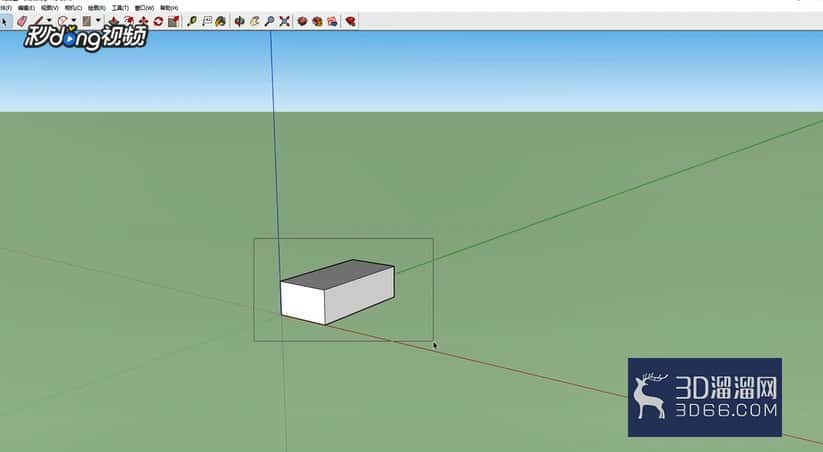The height and width of the screenshot is (452, 823).
Task: Open the 3D Warehouse
Action: [x=302, y=22]
